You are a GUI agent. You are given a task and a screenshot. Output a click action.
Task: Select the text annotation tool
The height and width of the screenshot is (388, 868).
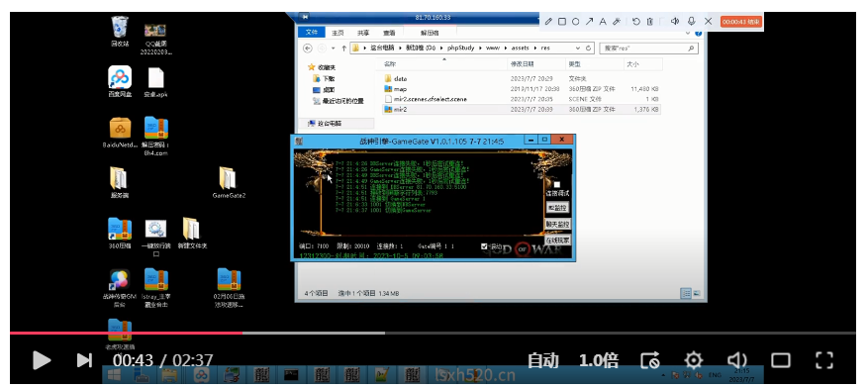tap(603, 22)
